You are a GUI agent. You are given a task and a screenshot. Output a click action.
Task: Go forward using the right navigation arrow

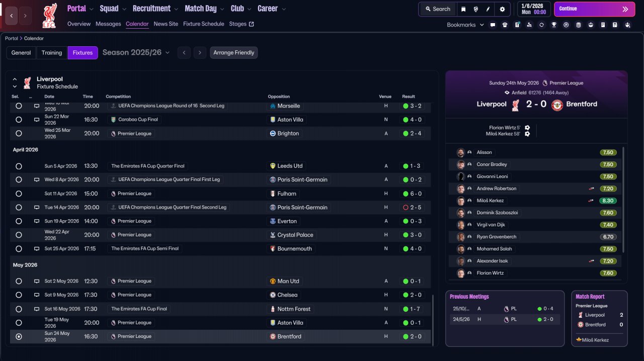coord(25,16)
